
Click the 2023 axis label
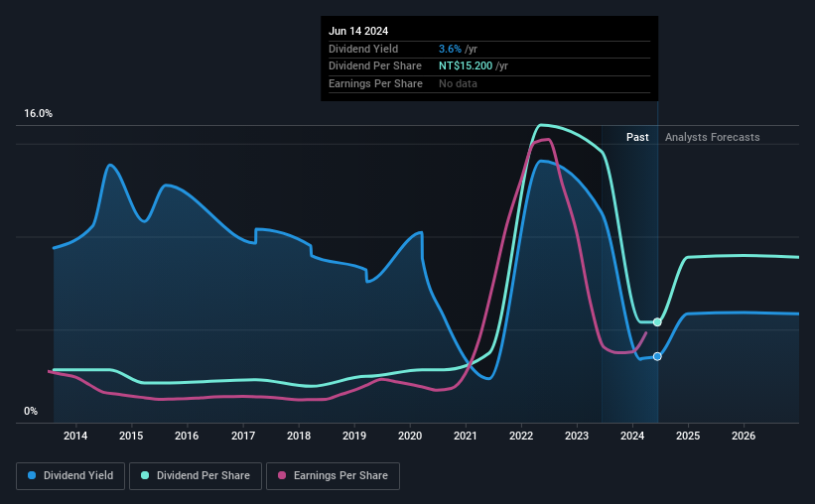(x=577, y=436)
